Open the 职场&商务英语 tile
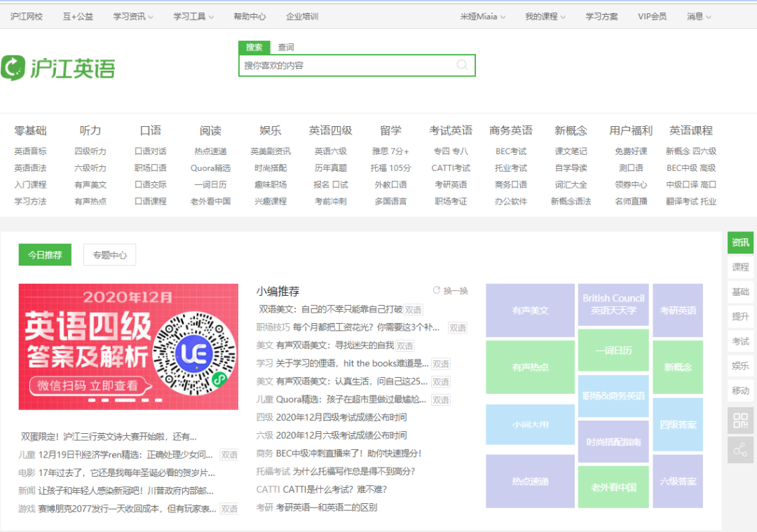The height and width of the screenshot is (532, 757). click(613, 396)
